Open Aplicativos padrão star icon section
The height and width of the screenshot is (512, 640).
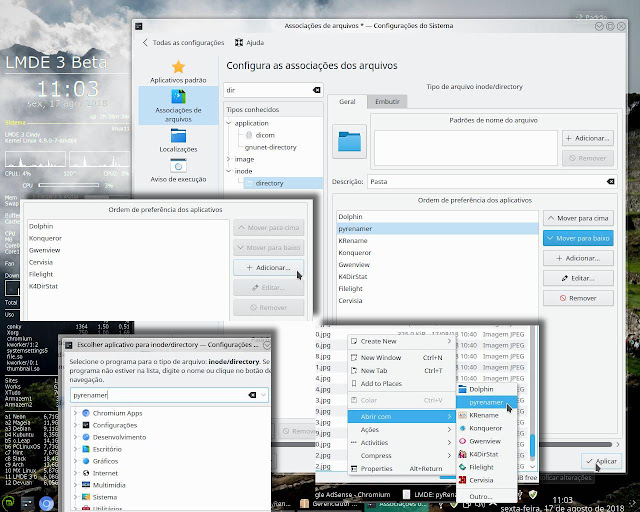[178, 67]
